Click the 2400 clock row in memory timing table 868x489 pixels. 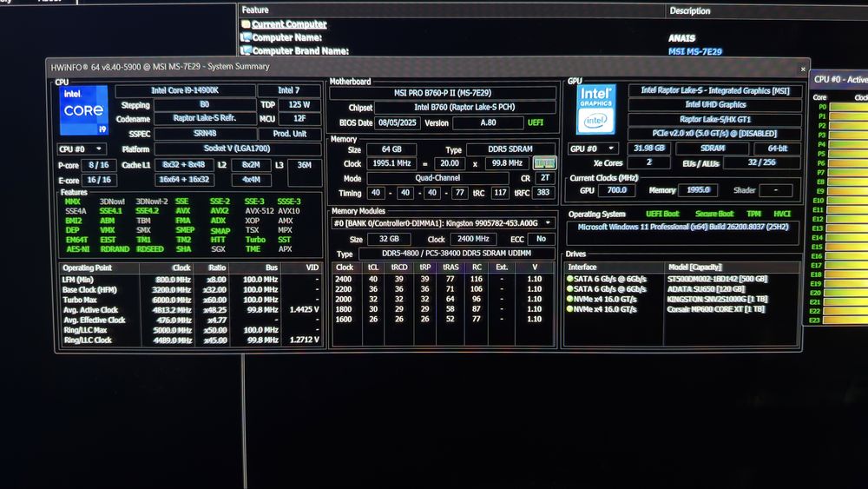pyautogui.click(x=443, y=279)
